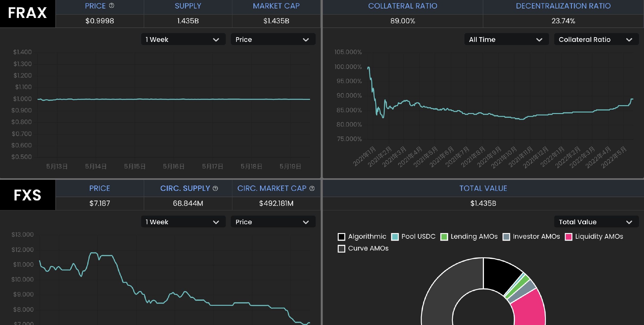644x325 pixels.
Task: Open the All Time range dropdown
Action: click(506, 39)
